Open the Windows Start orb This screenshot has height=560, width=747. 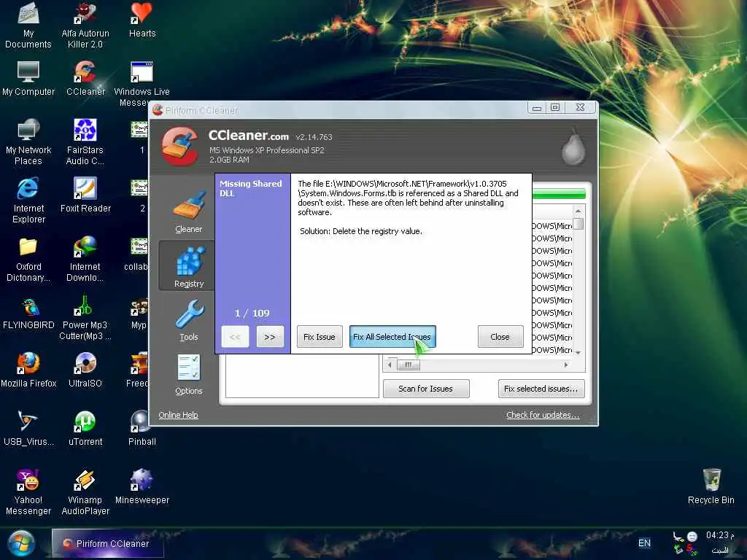(x=20, y=544)
